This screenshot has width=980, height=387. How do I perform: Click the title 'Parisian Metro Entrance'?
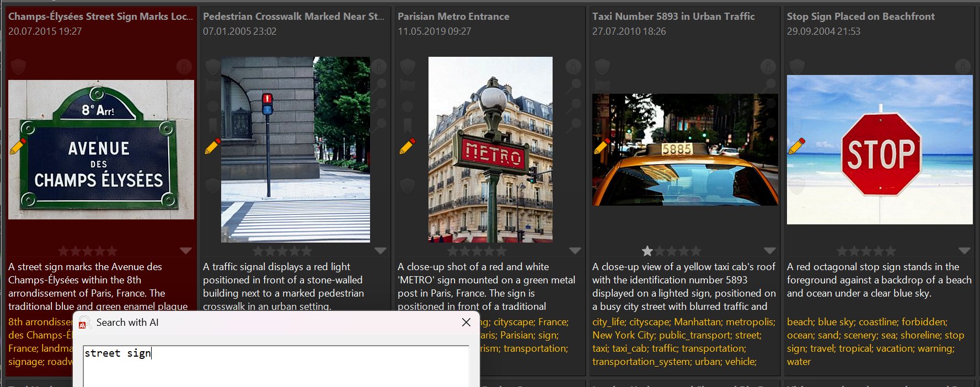click(453, 17)
